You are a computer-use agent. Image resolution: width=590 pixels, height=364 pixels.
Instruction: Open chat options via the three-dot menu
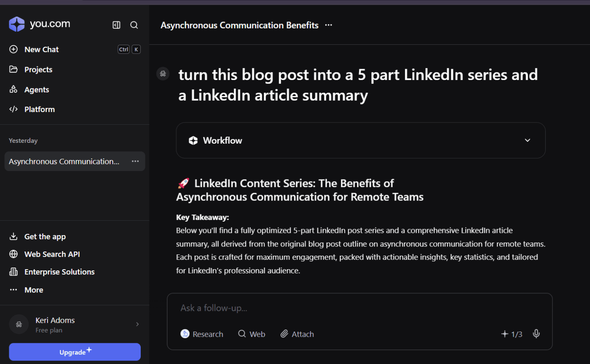(135, 161)
